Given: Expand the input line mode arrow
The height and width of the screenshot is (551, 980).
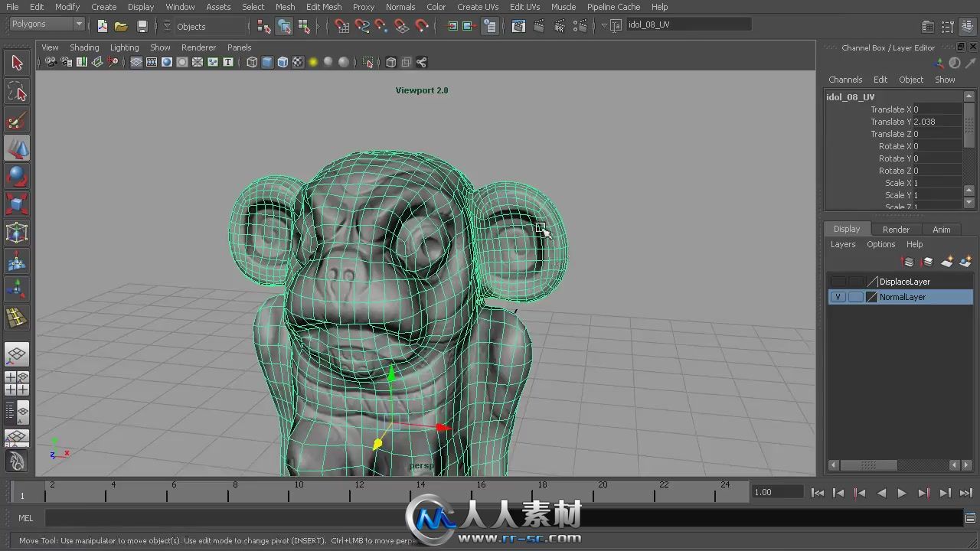Looking at the screenshot, I should coord(604,26).
